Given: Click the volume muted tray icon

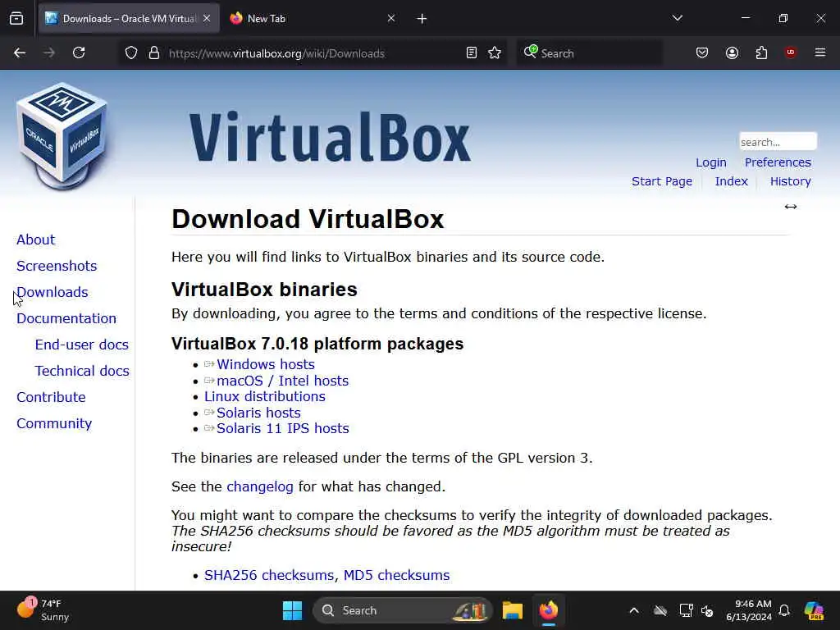Looking at the screenshot, I should 707,610.
